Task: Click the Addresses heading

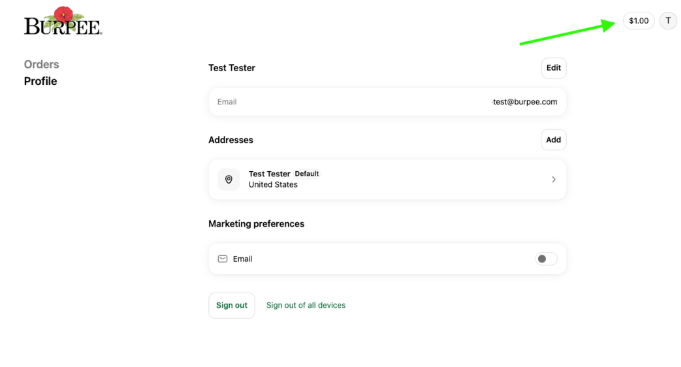Action: pyautogui.click(x=231, y=140)
